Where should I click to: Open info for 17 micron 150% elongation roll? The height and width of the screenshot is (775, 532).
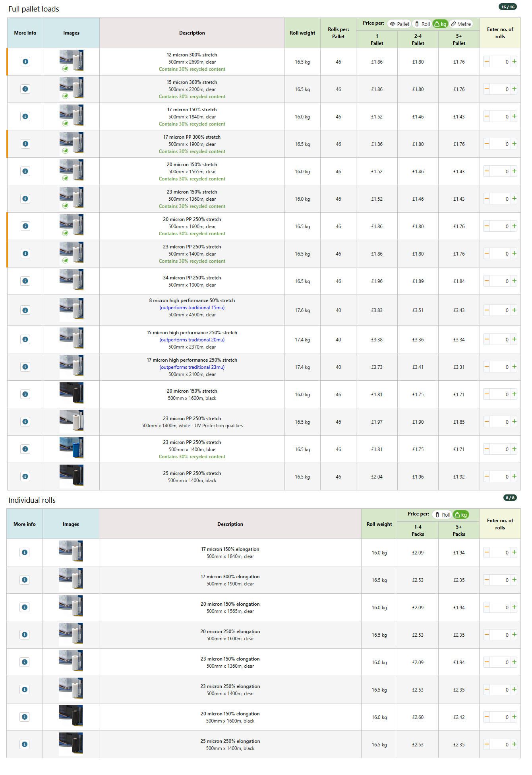click(x=25, y=552)
